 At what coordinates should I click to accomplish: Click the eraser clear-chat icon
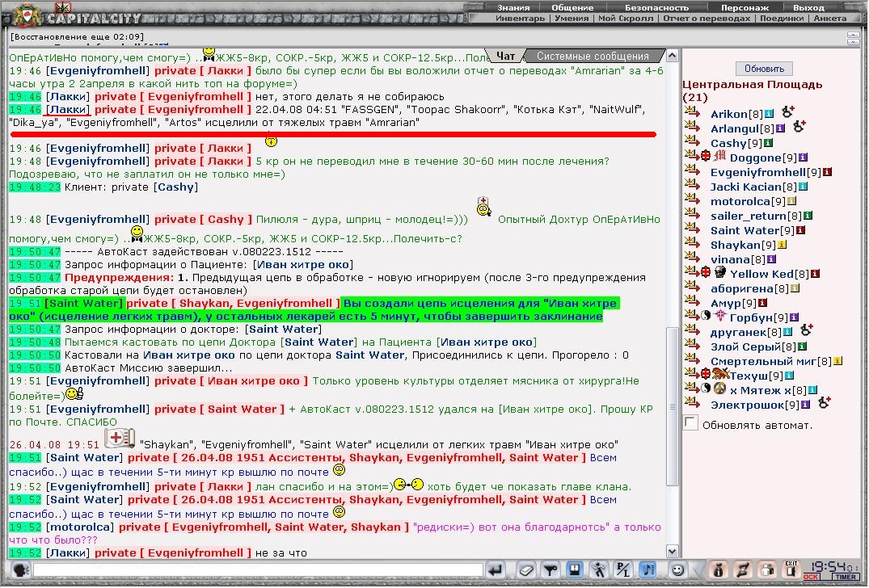click(526, 569)
